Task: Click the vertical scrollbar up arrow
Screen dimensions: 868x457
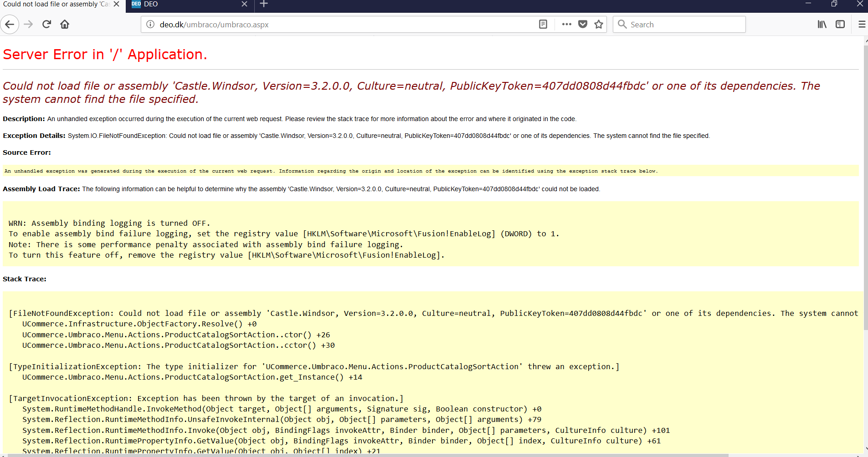Action: tap(866, 41)
